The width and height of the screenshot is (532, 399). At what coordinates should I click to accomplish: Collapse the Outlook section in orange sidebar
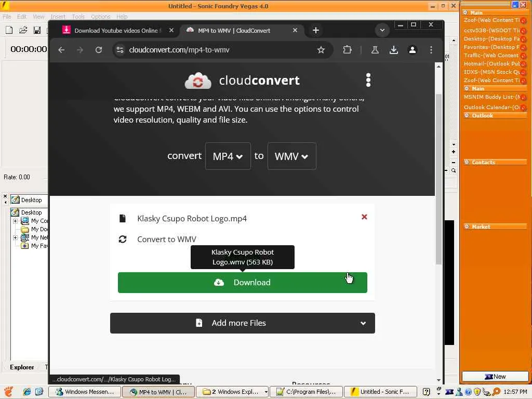[x=467, y=115]
